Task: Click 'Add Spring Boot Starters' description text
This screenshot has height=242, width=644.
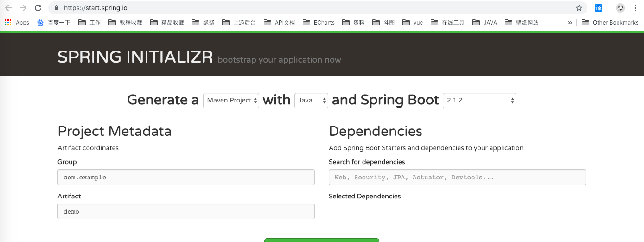Action: point(426,148)
